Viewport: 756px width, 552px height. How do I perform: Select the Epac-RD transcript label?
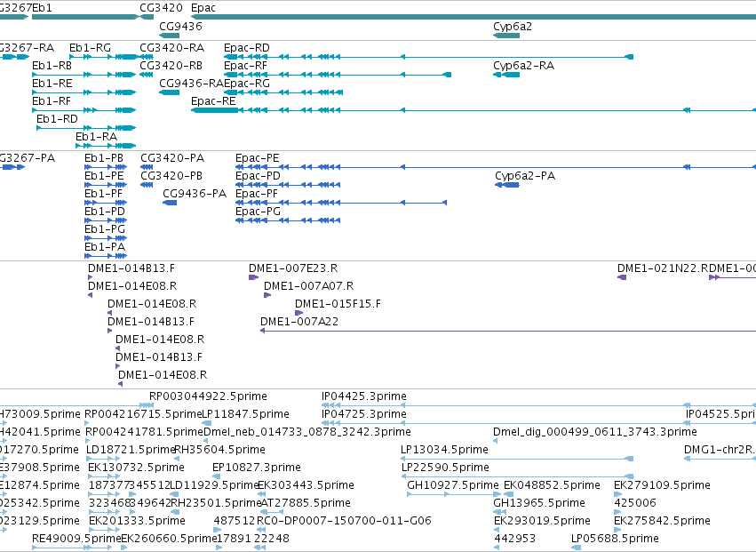247,48
